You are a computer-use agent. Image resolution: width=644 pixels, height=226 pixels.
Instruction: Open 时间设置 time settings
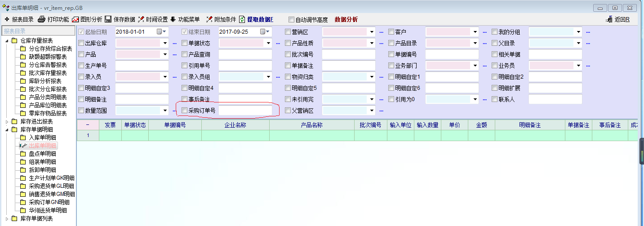tap(141, 19)
